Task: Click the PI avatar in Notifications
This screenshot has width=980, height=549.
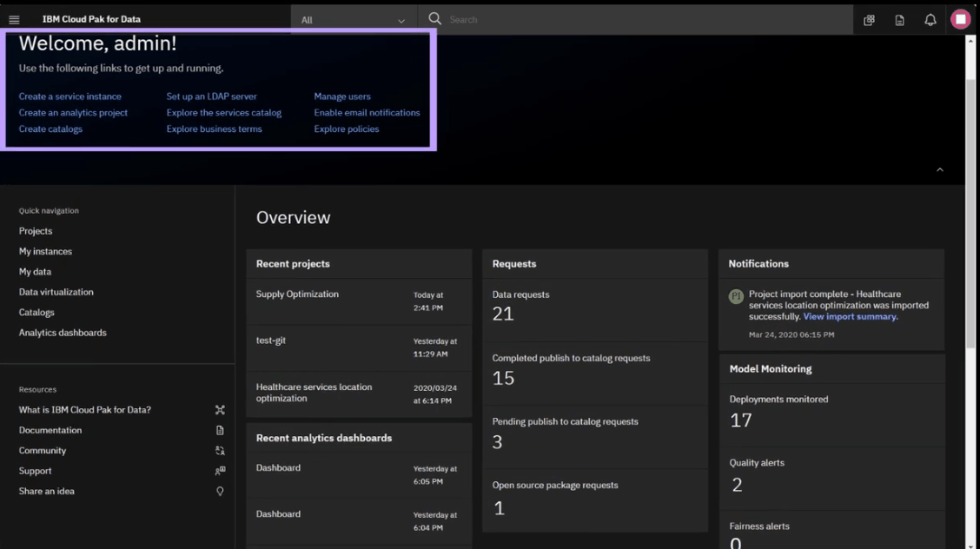Action: click(736, 297)
